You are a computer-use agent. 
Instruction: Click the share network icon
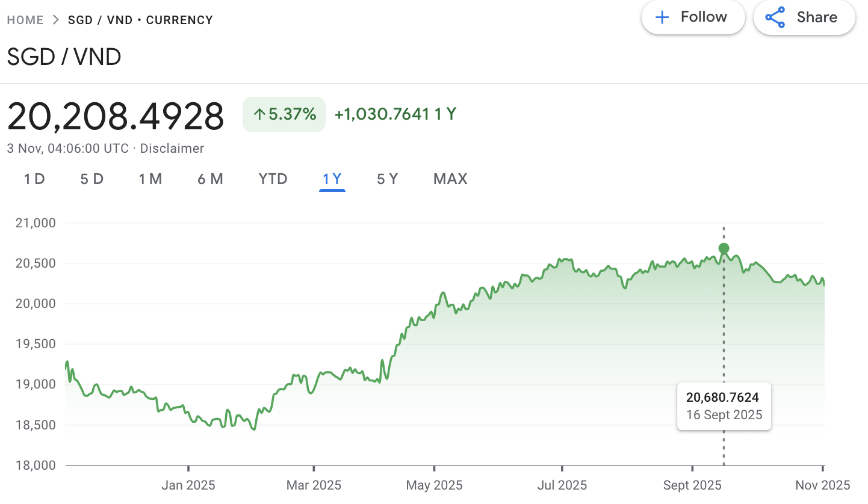[775, 17]
